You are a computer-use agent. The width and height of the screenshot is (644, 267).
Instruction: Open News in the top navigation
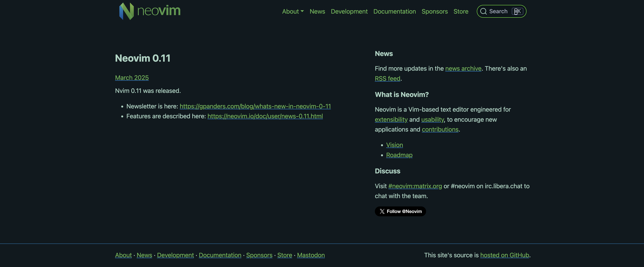click(317, 11)
